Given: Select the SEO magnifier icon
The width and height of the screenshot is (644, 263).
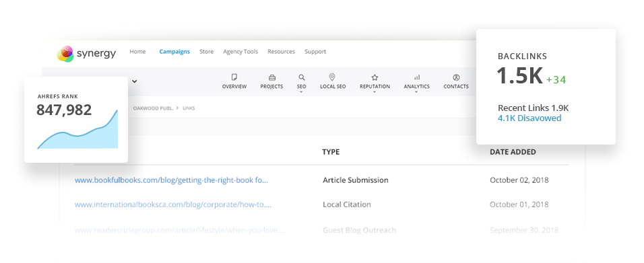Looking at the screenshot, I should (x=302, y=77).
